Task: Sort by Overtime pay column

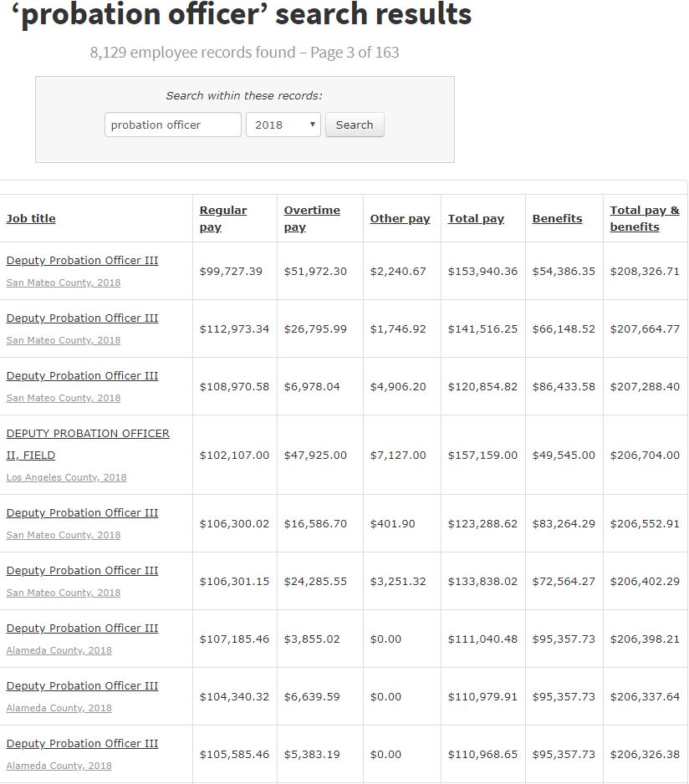Action: click(312, 218)
